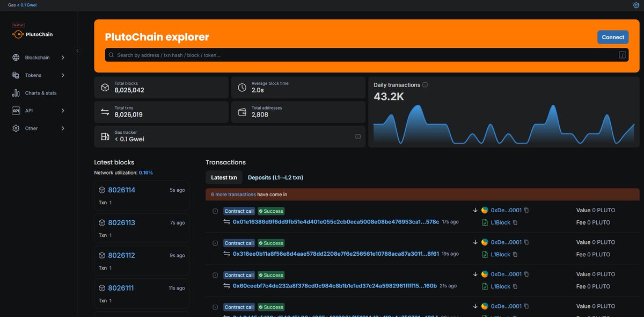Open transaction hash 0x316ee0b11a8f56e8...
Screen dimensions: 644x317
click(x=336, y=254)
